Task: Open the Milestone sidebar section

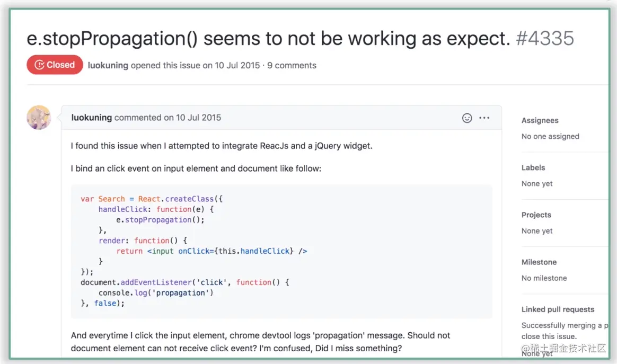Action: pyautogui.click(x=539, y=262)
